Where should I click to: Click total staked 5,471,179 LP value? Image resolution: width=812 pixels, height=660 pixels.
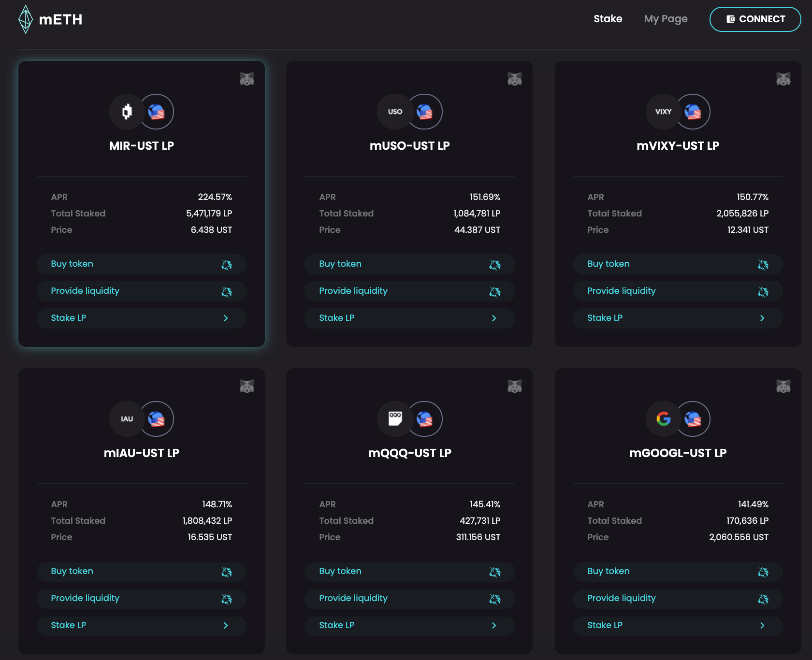click(209, 214)
